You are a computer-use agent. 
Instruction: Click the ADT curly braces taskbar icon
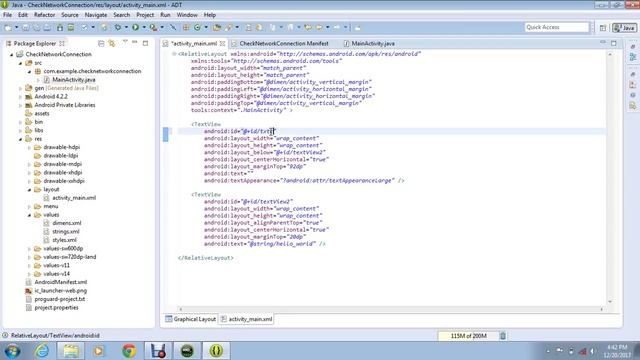pos(216,351)
